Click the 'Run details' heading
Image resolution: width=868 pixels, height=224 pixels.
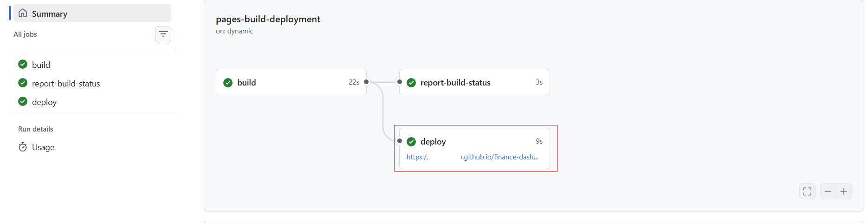pos(36,129)
